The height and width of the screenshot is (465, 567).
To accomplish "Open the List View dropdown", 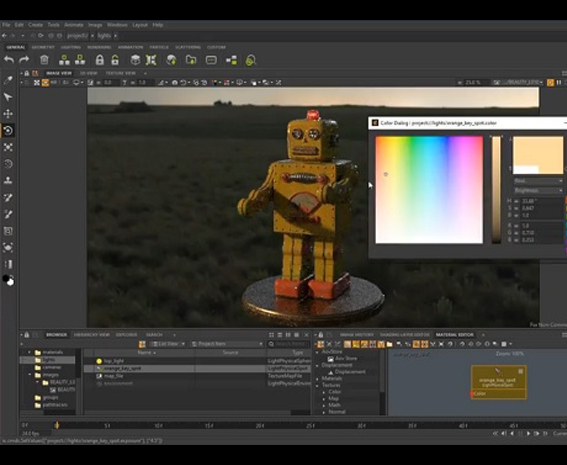I will pyautogui.click(x=168, y=344).
